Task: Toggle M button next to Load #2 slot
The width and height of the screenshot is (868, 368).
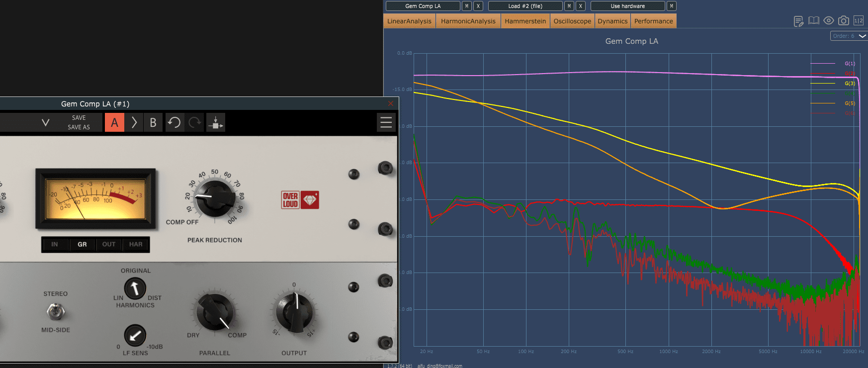Action: 569,6
